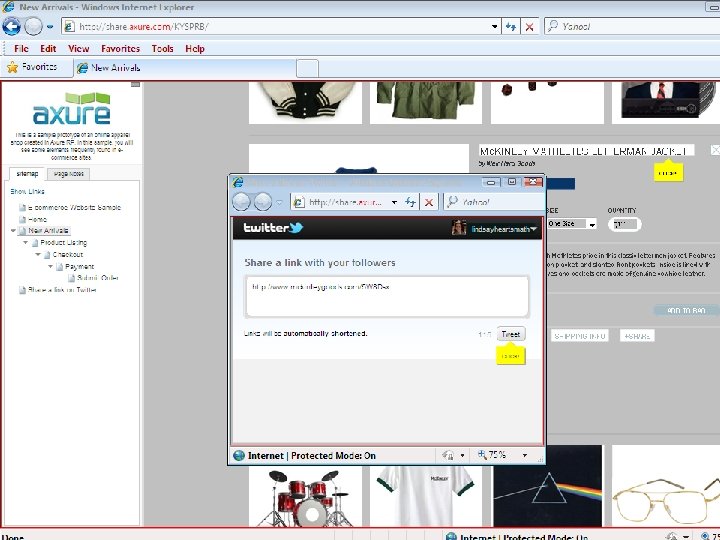Click the red drum kit thumbnail
Viewport: 720px width, 540px height.
click(305, 497)
